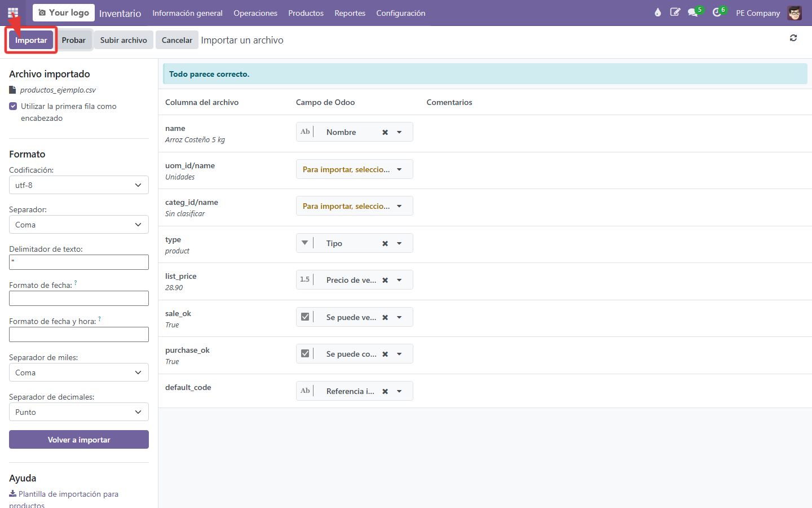Click the Volver a importar button
812x508 pixels.
[79, 440]
